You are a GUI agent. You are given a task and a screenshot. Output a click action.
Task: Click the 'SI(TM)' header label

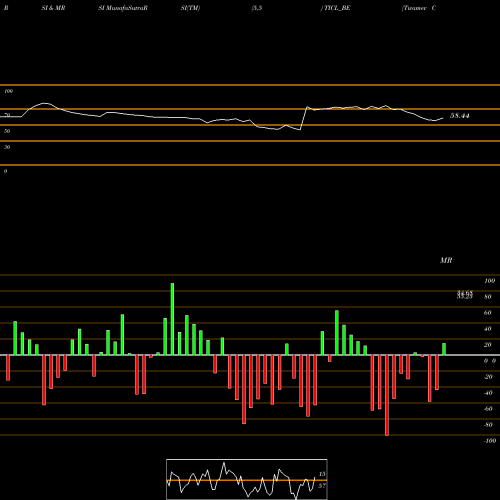[x=190, y=8]
